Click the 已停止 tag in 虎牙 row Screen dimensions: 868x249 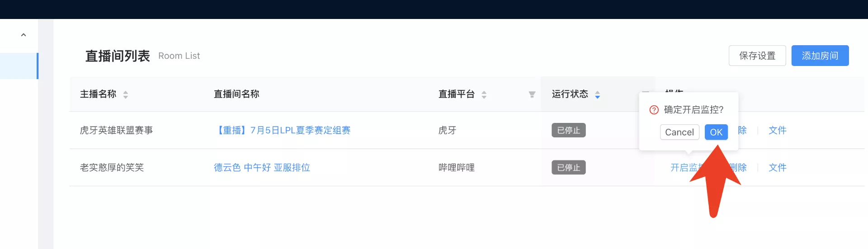[x=568, y=130]
